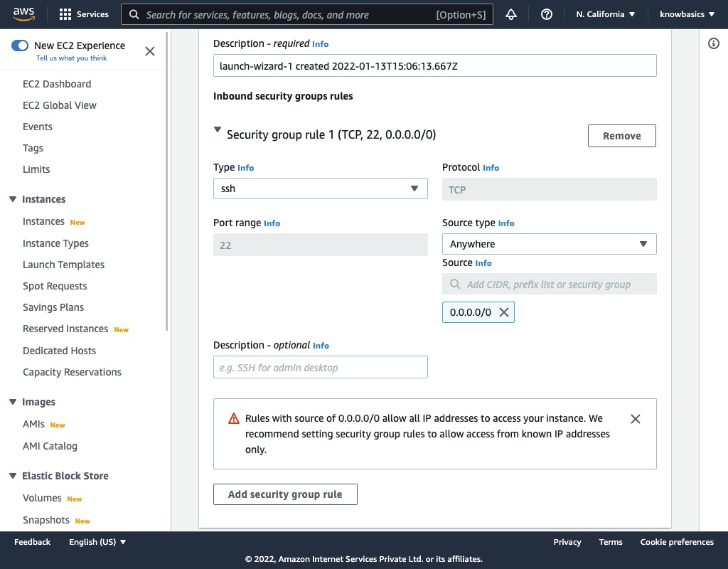Open the N. California region dropdown
The height and width of the screenshot is (569, 728).
tap(606, 14)
